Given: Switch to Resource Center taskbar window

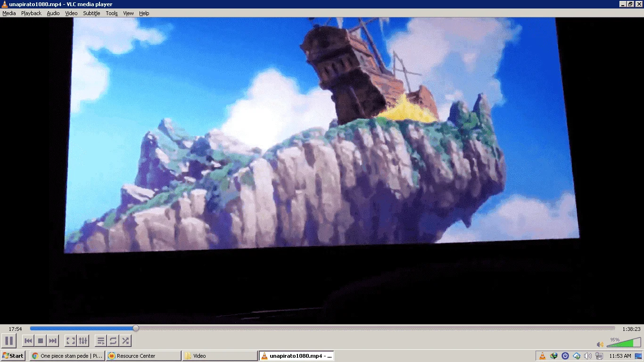Looking at the screenshot, I should click(x=143, y=356).
